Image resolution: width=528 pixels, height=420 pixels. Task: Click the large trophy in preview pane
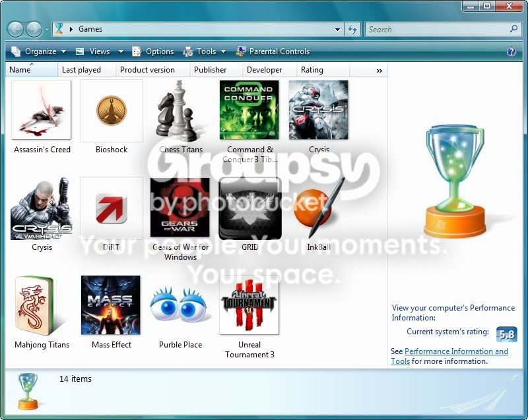click(x=455, y=181)
